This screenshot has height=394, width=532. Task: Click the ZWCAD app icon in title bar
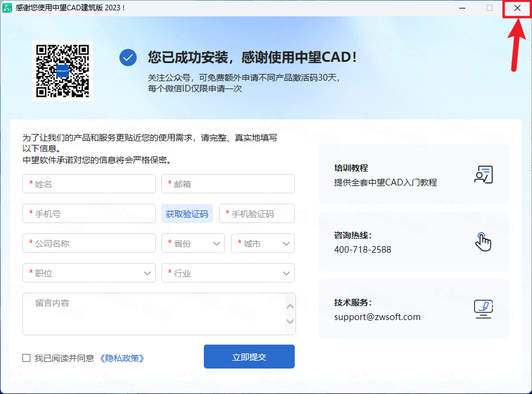[x=8, y=8]
